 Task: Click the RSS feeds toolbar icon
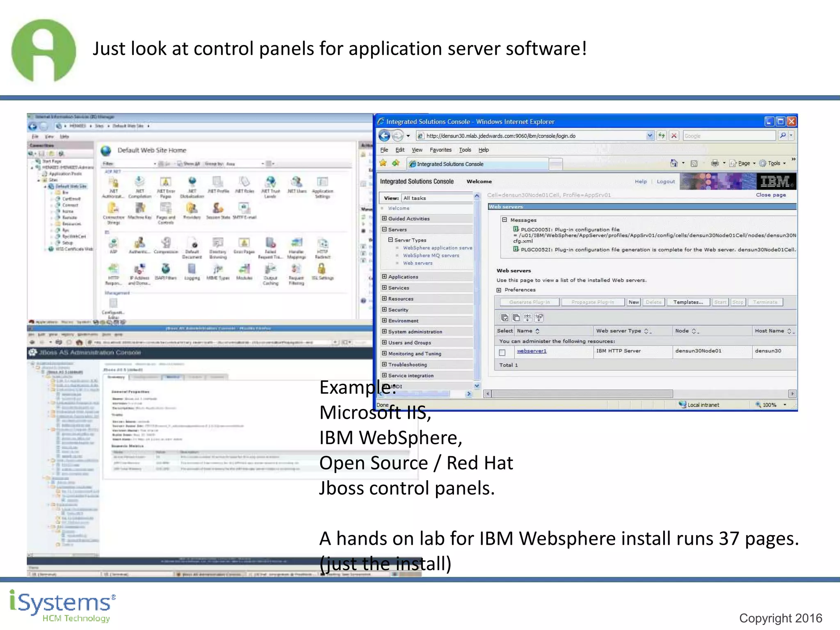(694, 164)
